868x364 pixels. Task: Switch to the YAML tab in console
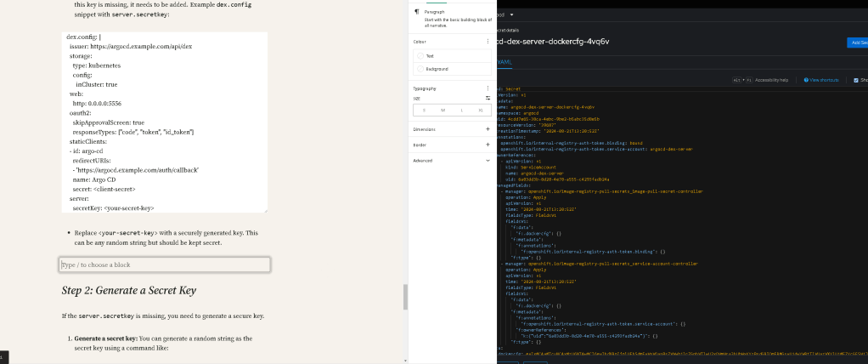coord(504,63)
